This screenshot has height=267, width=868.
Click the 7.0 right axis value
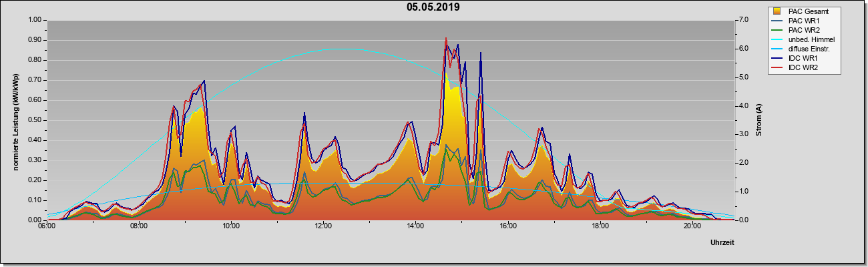click(x=744, y=20)
